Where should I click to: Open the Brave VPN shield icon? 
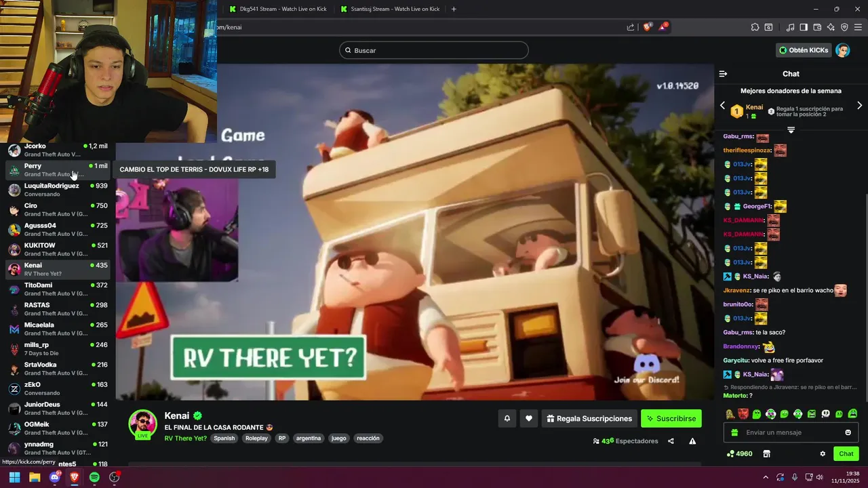[x=844, y=27]
